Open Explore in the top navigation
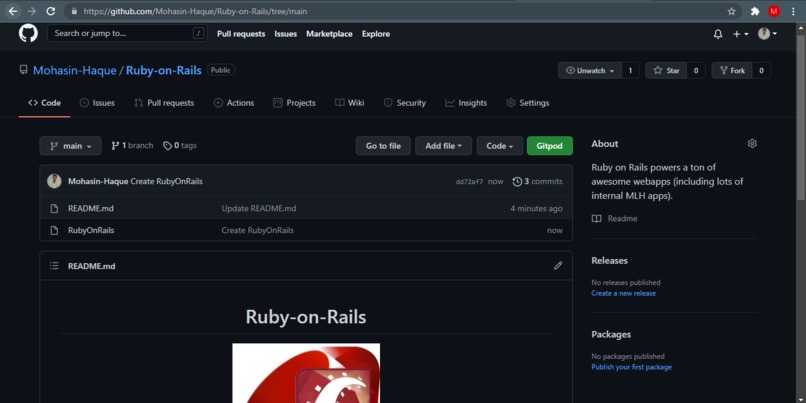This screenshot has height=403, width=806. point(376,34)
